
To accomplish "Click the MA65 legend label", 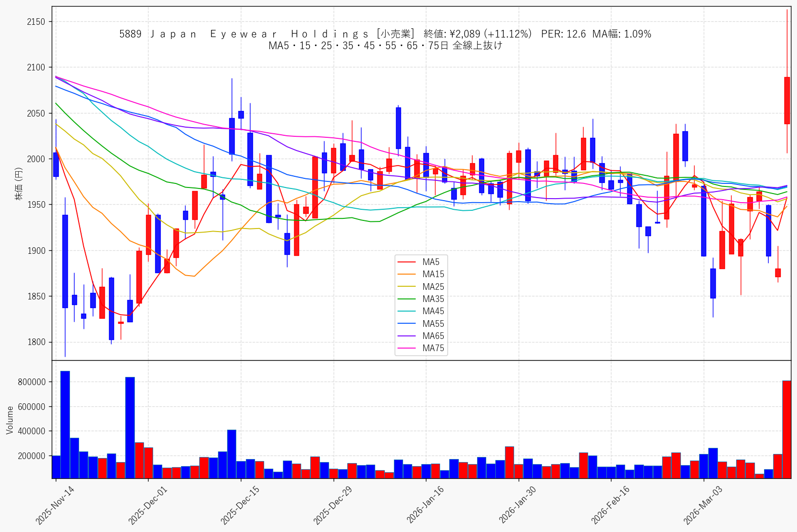I will [433, 336].
